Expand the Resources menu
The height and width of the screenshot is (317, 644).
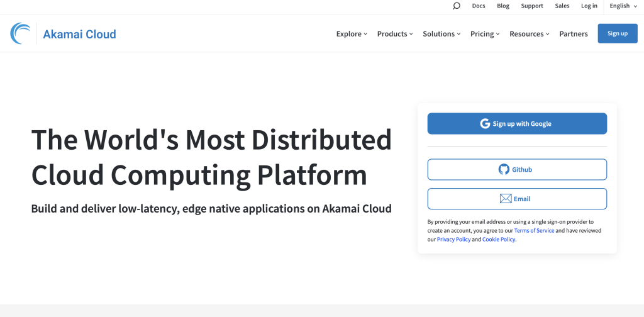click(x=530, y=34)
